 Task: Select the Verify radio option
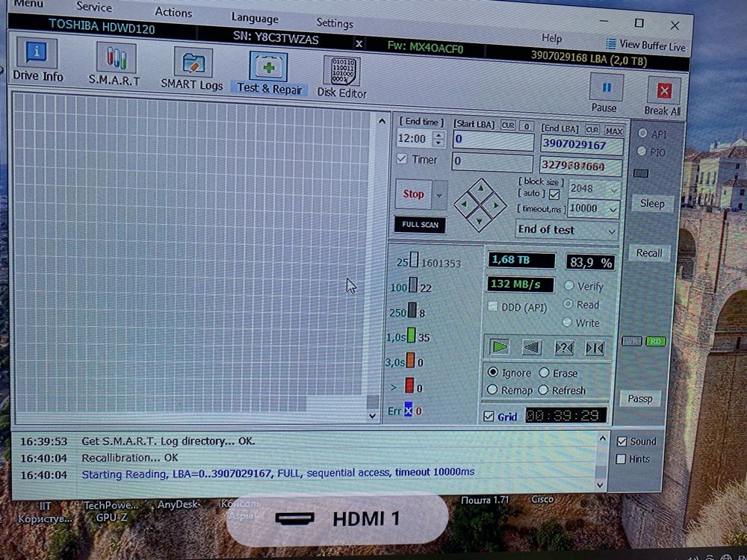tap(568, 285)
